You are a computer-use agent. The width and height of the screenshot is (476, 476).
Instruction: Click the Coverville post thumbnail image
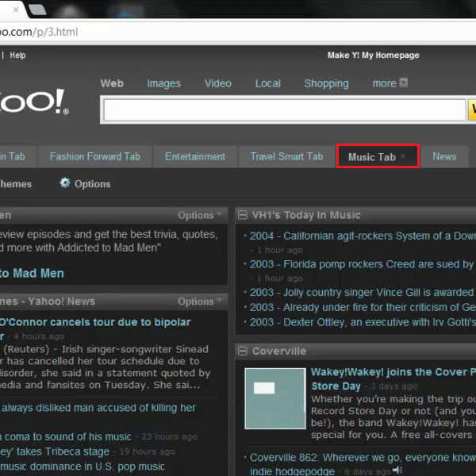tap(275, 398)
